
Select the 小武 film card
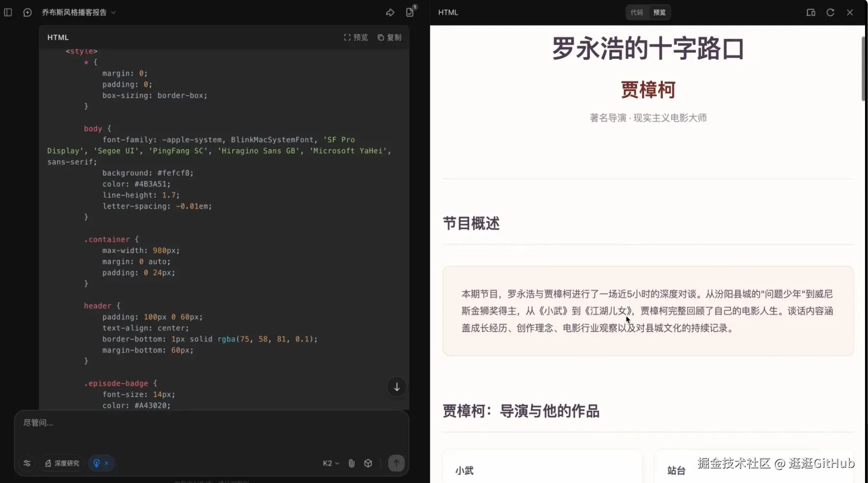(x=542, y=466)
